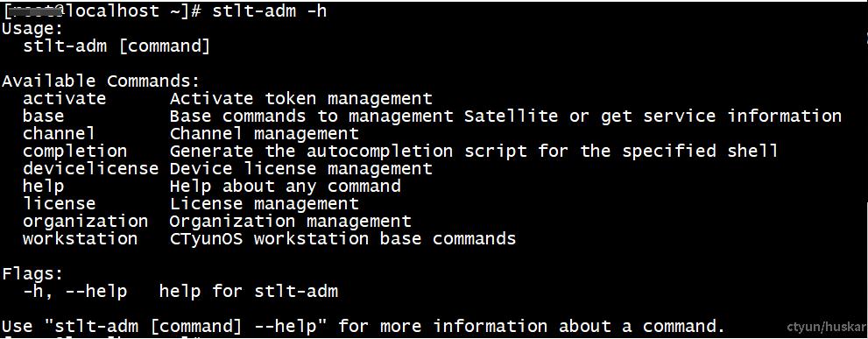The image size is (868, 339).
Task: Click the 'stlt-adm -h' typed command at prompt
Action: click(269, 11)
